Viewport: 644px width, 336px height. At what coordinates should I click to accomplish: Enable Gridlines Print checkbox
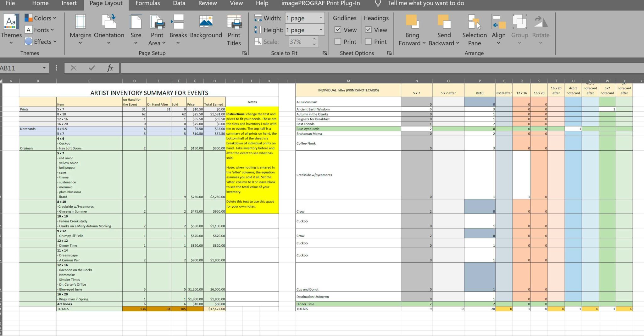338,41
